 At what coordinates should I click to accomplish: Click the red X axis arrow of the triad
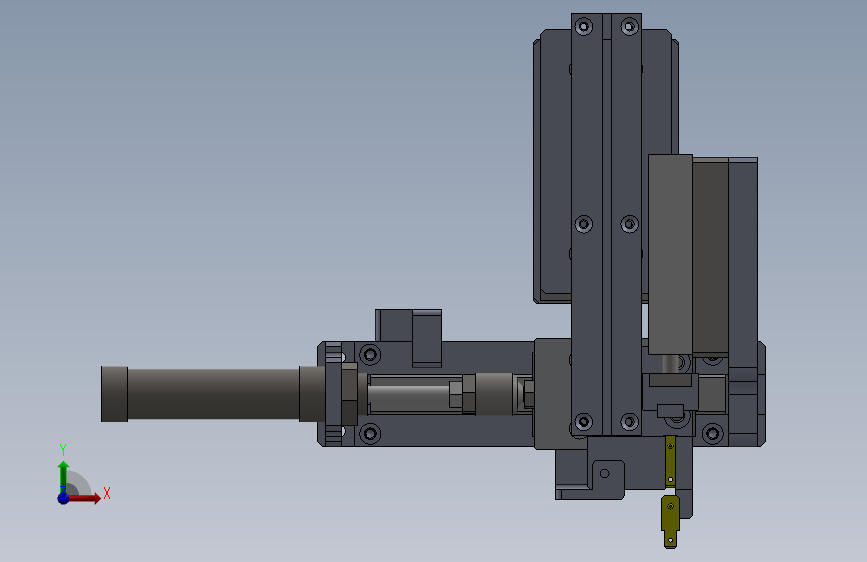85,498
